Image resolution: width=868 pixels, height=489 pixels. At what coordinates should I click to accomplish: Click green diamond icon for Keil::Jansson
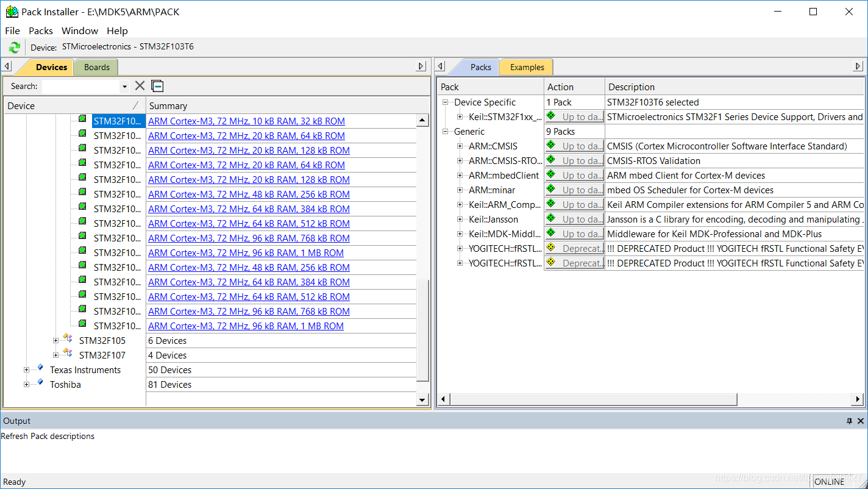pos(551,218)
